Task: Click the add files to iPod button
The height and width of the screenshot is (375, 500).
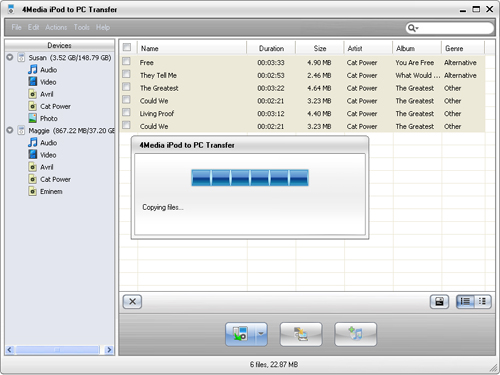Action: [356, 334]
